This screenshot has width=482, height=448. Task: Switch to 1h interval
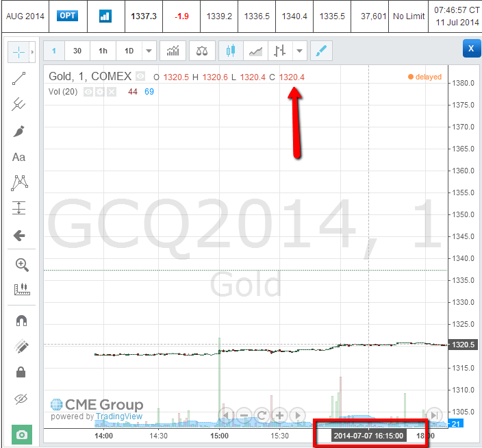pyautogui.click(x=103, y=51)
